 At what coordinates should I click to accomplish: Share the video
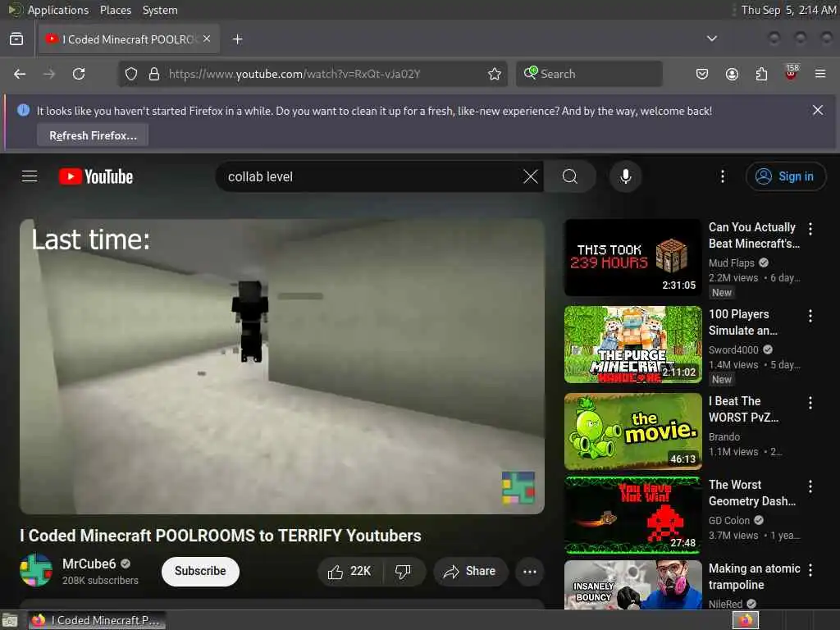pyautogui.click(x=470, y=571)
